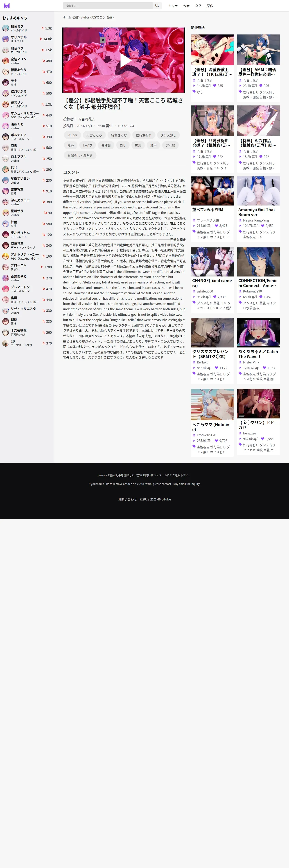The image size is (289, 868).
Task: Click the 結月ゆかり avatar icon
Action: click(x=6, y=93)
